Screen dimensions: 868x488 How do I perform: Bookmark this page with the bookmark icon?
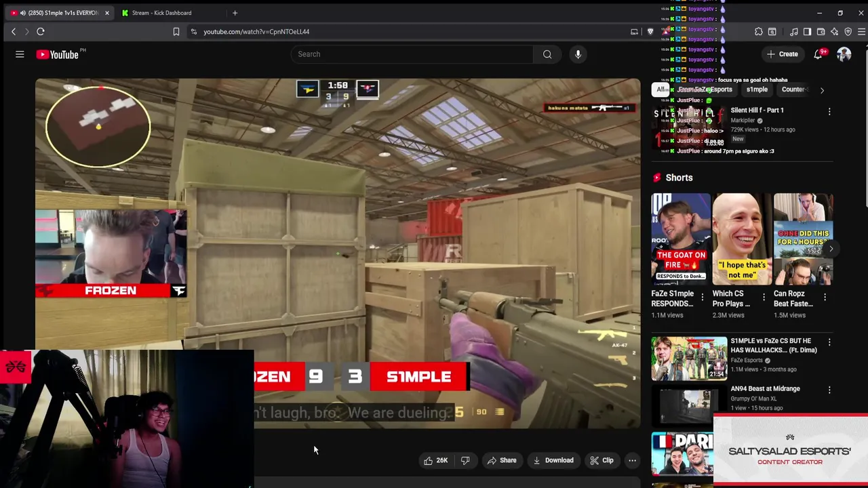(176, 31)
